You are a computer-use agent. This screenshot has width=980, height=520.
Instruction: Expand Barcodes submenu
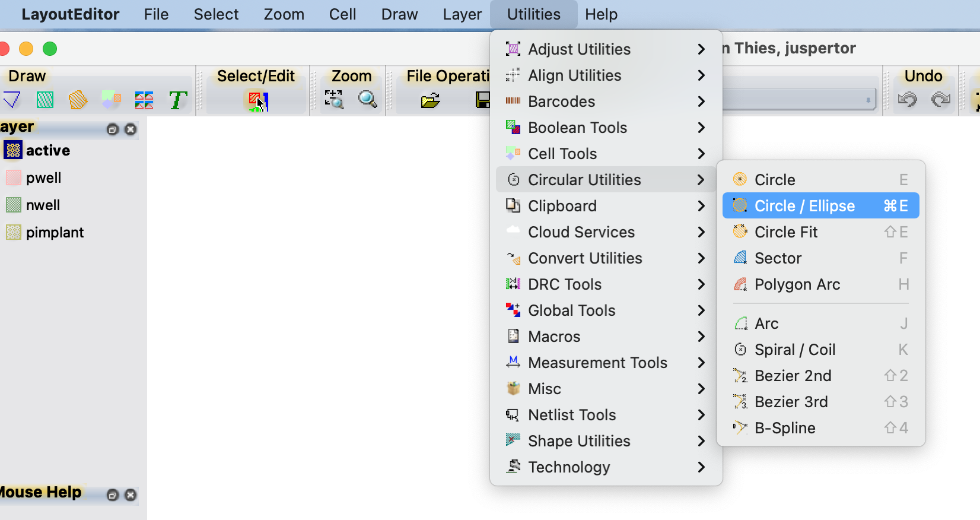[606, 102]
